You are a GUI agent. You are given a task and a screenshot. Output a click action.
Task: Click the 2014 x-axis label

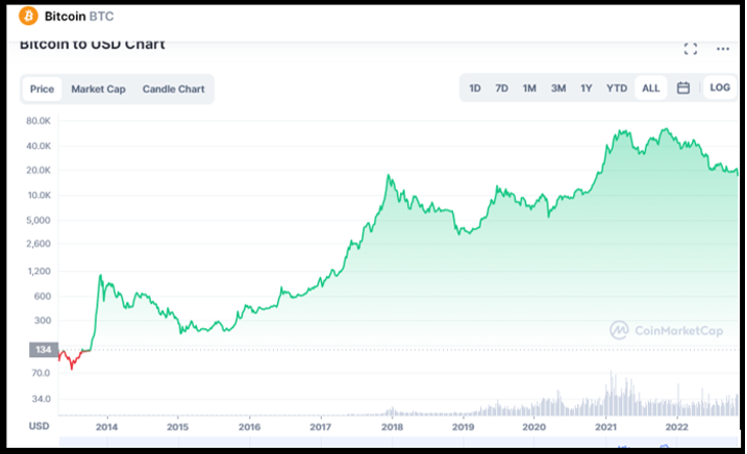[107, 427]
